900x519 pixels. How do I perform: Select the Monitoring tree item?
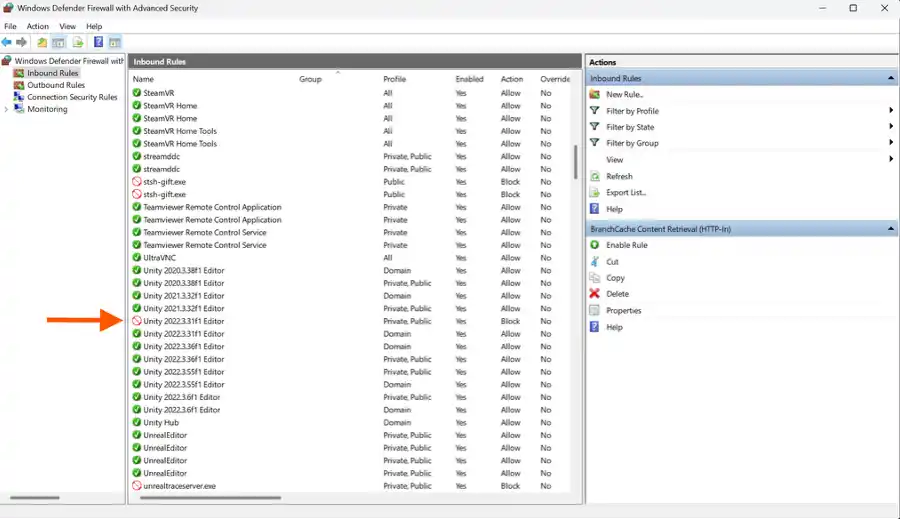click(47, 109)
